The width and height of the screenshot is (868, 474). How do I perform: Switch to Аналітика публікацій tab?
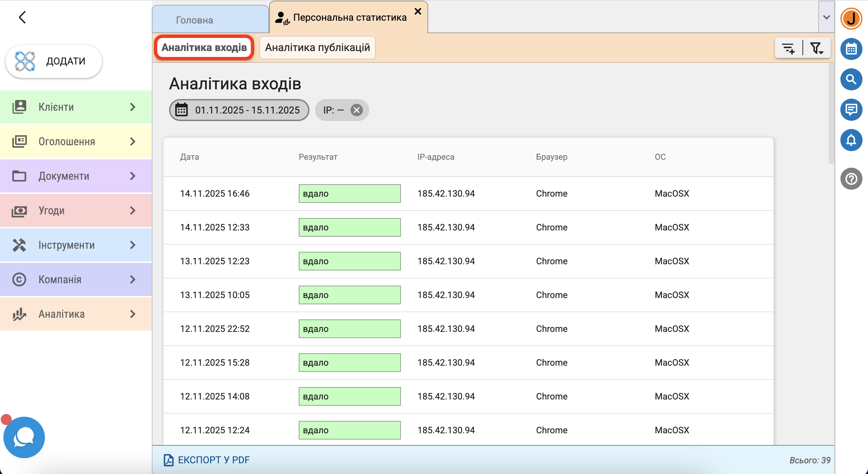317,48
